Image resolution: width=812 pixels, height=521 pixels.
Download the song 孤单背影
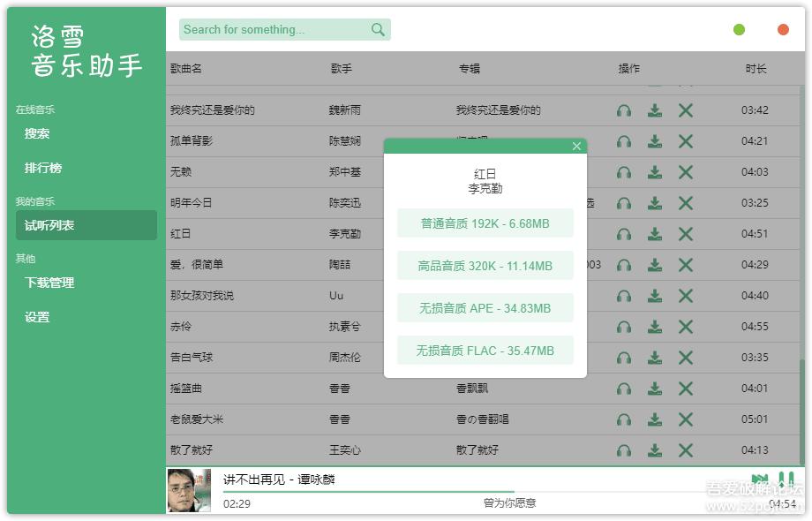(655, 141)
